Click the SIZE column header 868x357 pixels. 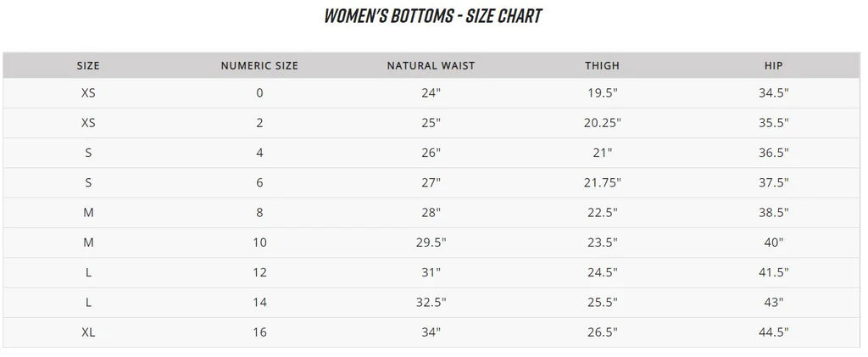tap(88, 65)
